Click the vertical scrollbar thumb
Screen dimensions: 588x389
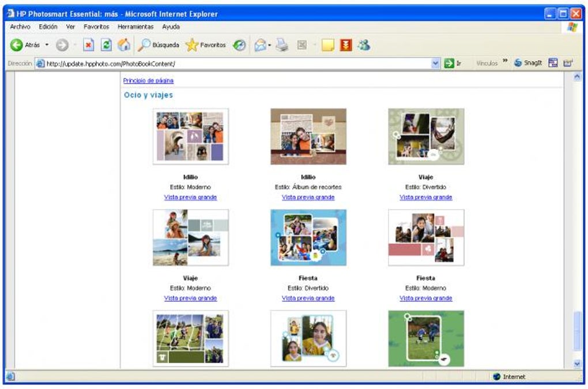pyautogui.click(x=577, y=331)
